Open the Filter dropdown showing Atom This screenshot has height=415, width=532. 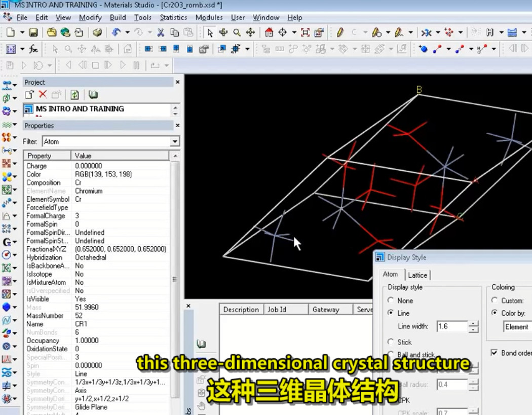pyautogui.click(x=176, y=141)
